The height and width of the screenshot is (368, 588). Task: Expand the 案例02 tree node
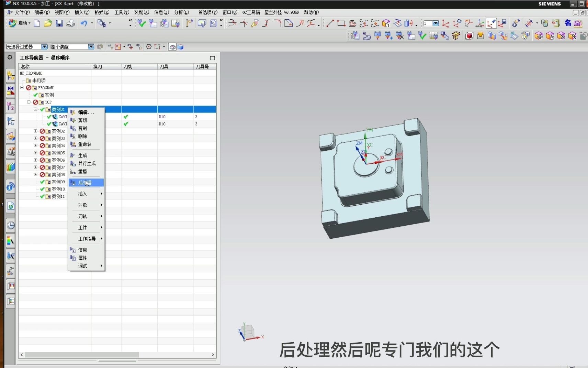coord(35,131)
